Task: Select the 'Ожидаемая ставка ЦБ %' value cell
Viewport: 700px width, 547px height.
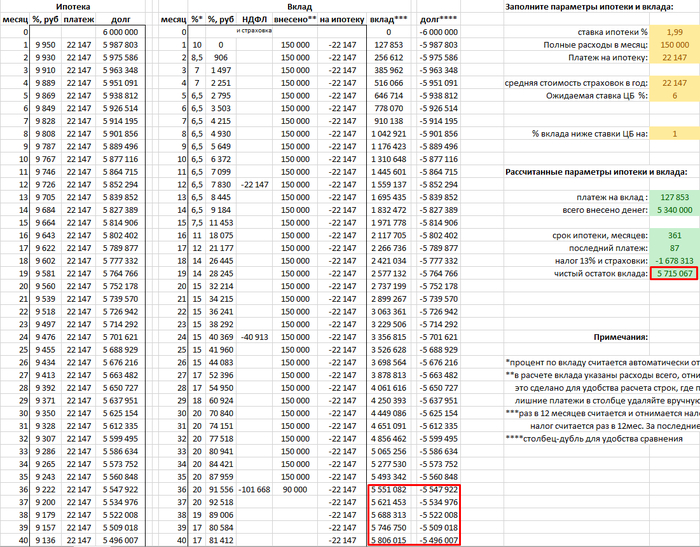Action: [x=674, y=96]
